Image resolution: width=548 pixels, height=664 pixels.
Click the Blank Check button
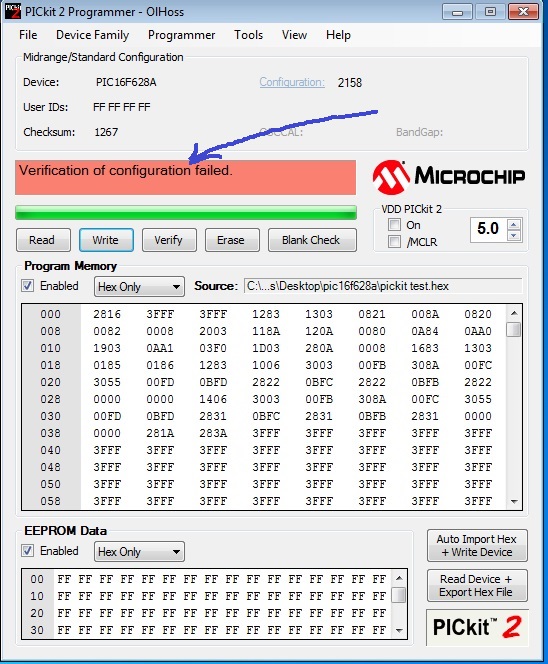[x=312, y=240]
